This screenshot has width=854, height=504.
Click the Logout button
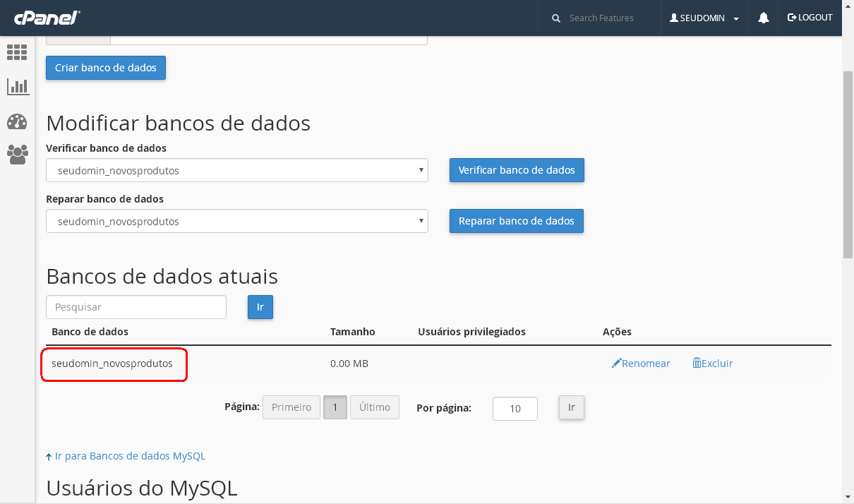pyautogui.click(x=810, y=18)
